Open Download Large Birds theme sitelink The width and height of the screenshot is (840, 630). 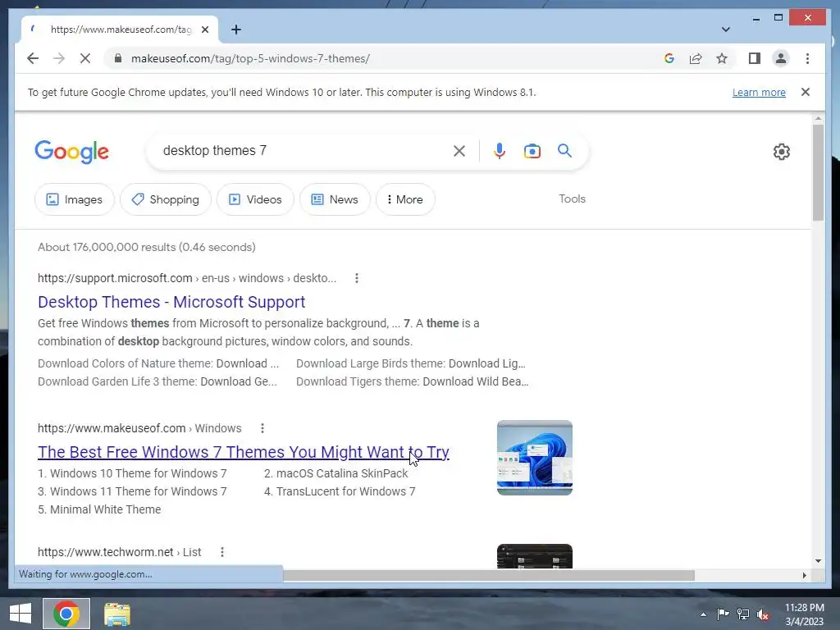coord(411,363)
